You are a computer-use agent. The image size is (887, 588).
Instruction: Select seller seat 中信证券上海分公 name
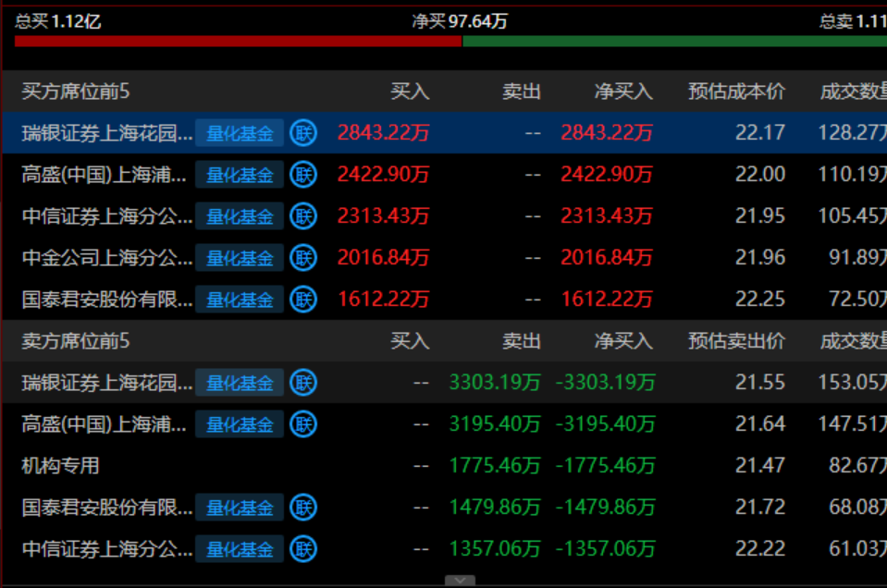107,549
